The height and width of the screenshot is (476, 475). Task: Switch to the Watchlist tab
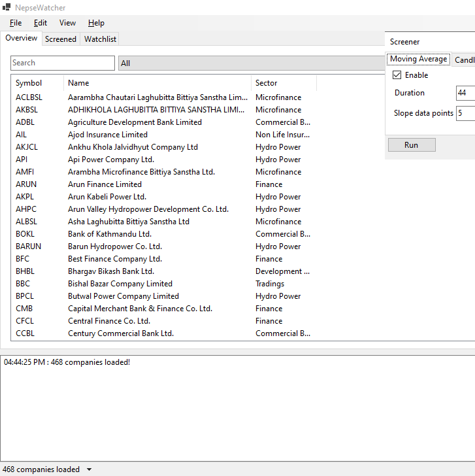pos(100,39)
